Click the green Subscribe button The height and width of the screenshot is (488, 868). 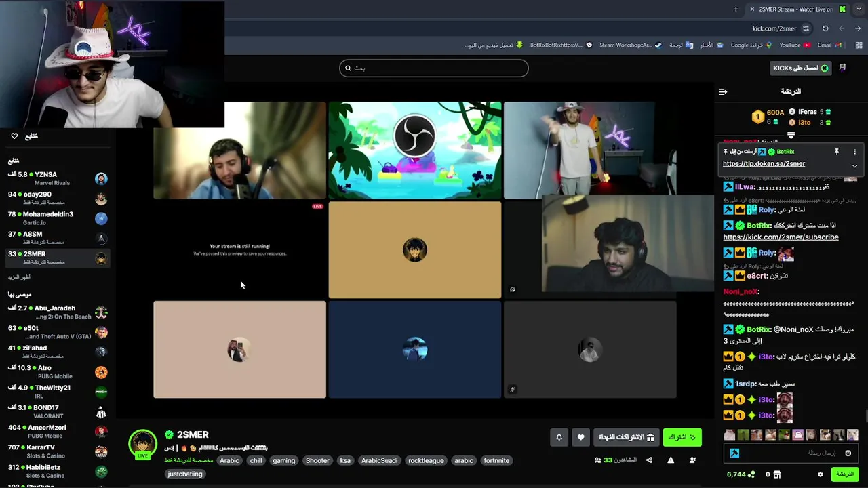coord(682,437)
